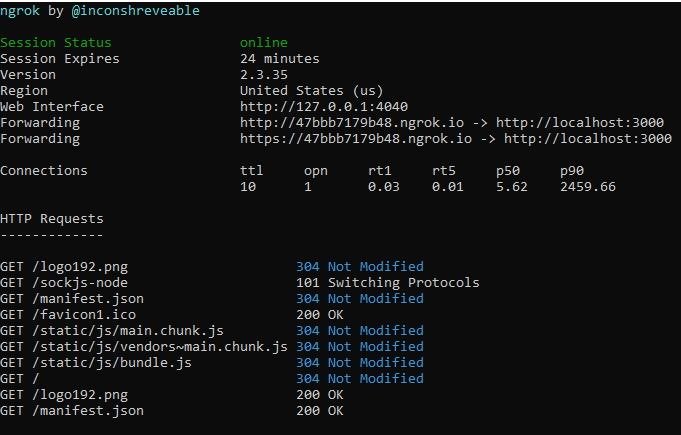Click the GET /static/js/vendors~main.chunk.js request
Viewport: 681px width, 435px height.
click(x=144, y=346)
